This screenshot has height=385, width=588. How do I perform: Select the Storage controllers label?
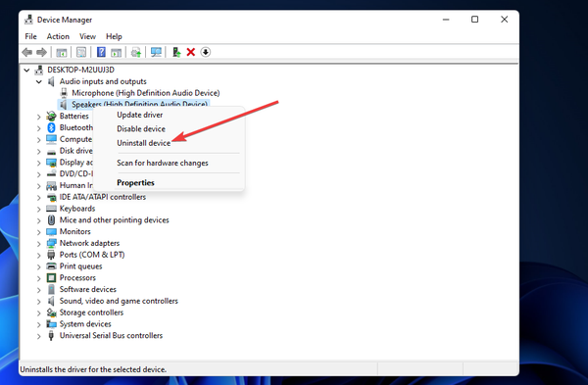91,313
